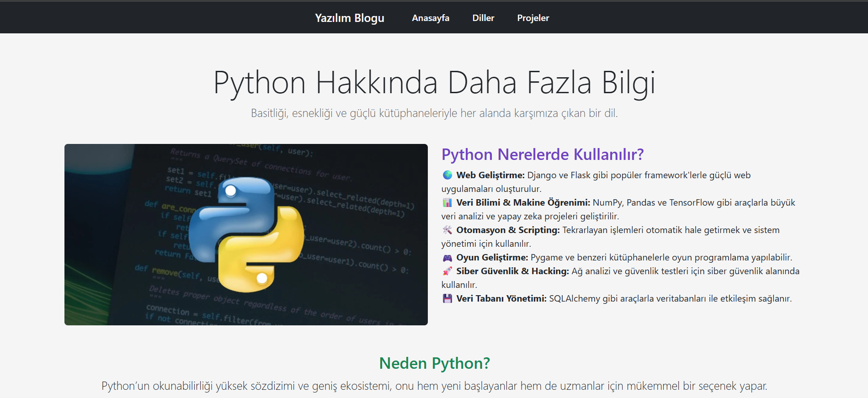Open the Diller navigation menu item
Screen dimensions: 868x398
coord(483,18)
